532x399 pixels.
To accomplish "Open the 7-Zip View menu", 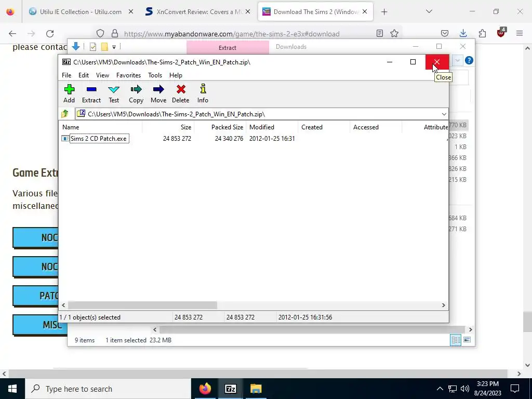I will (102, 75).
